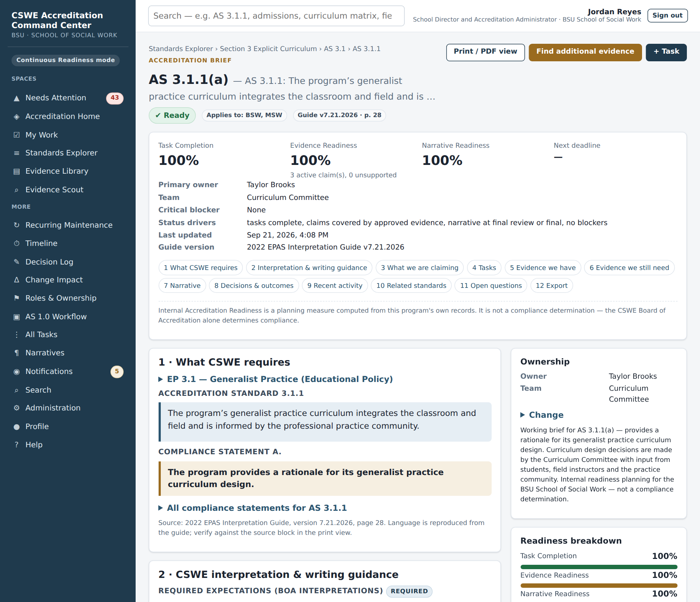The image size is (700, 602).
Task: Jump to 12 Export section
Action: coord(552,286)
